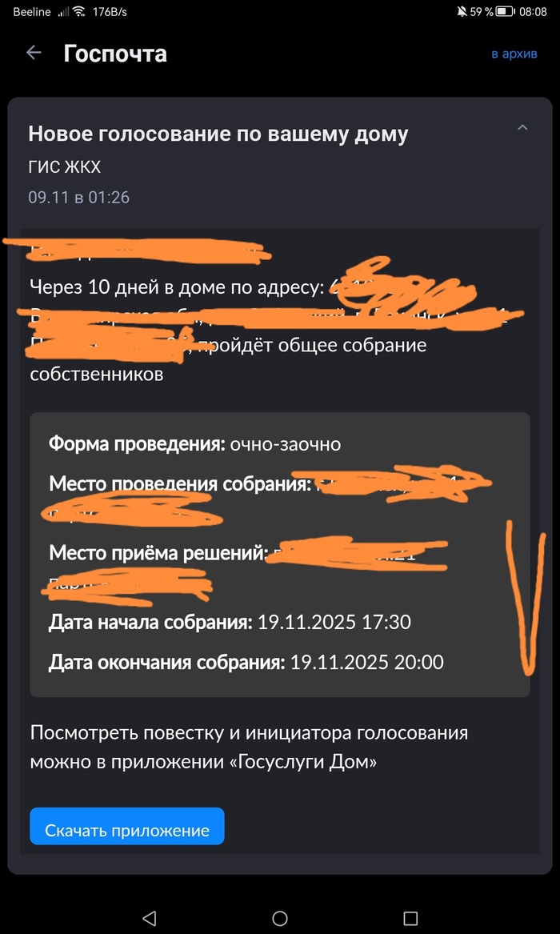Image resolution: width=560 pixels, height=934 pixels.
Task: Tap the 08:08 clock in status bar
Action: click(x=533, y=12)
